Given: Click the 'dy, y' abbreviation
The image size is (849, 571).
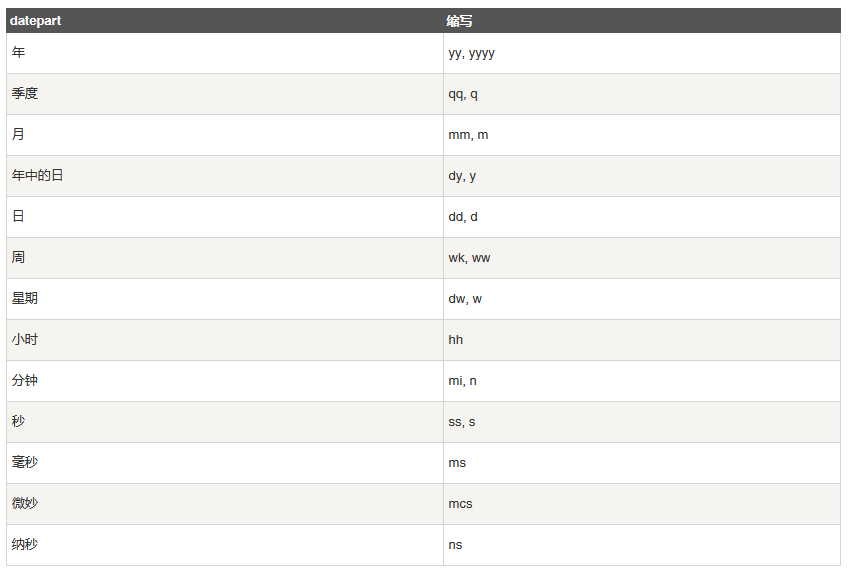Looking at the screenshot, I should point(462,176).
